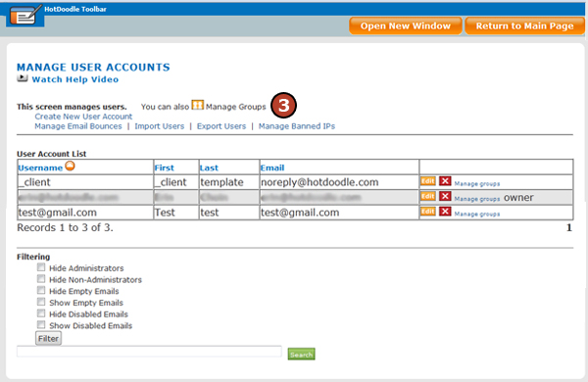Tick the Hide Disabled Emails checkbox
Screen dimensions: 588x382
point(41,313)
